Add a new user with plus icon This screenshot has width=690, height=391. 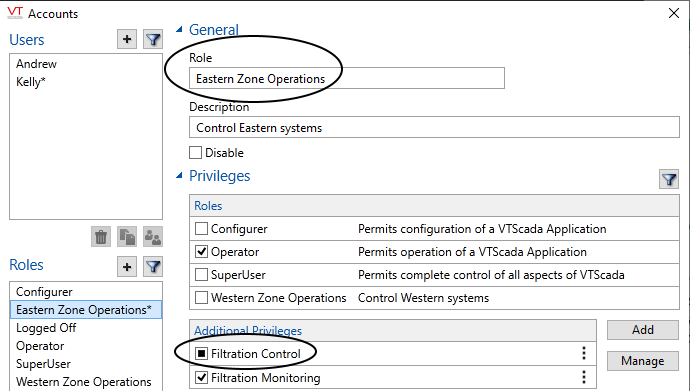click(x=127, y=39)
